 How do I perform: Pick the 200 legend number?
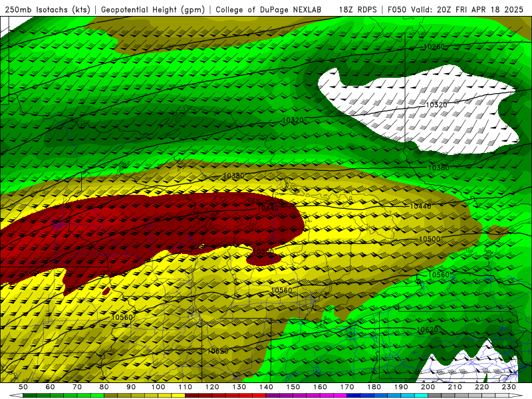point(428,387)
